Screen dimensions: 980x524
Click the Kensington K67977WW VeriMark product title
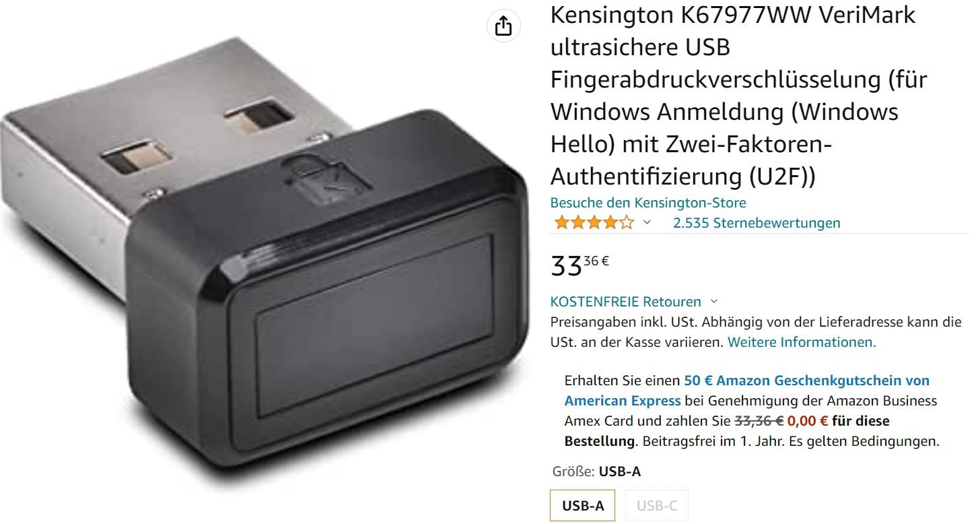click(739, 96)
